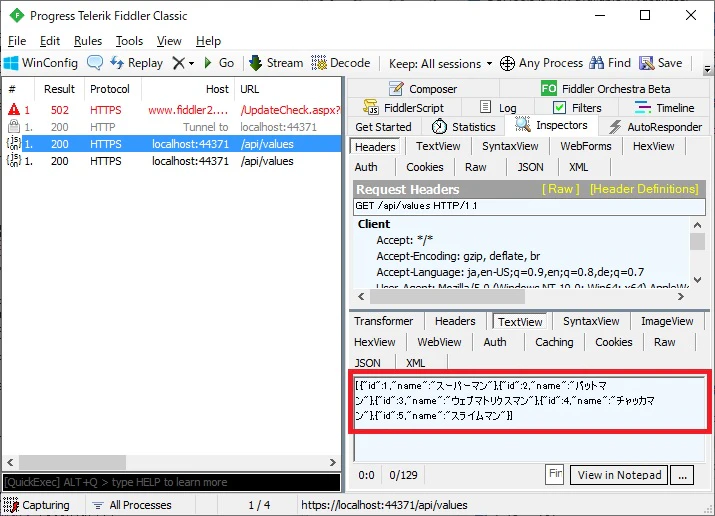Click the sessions list horizontal scrollbar thumb

[x=72, y=462]
